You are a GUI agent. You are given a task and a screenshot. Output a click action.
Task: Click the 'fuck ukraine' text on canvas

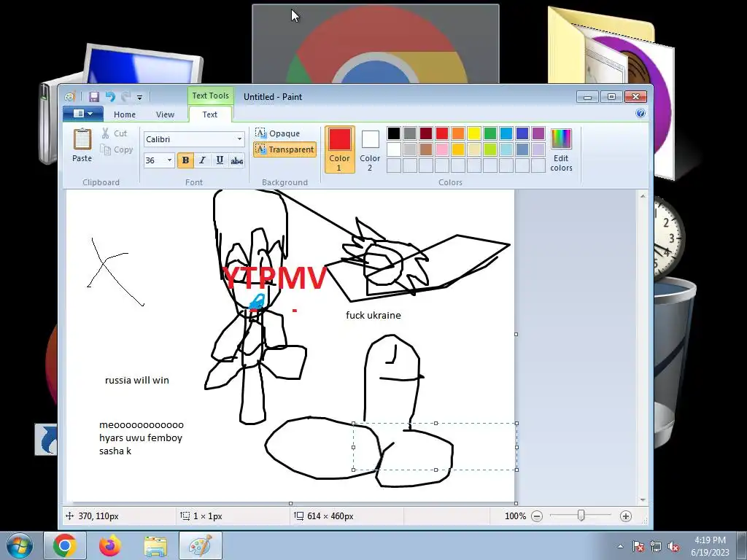pyautogui.click(x=373, y=315)
